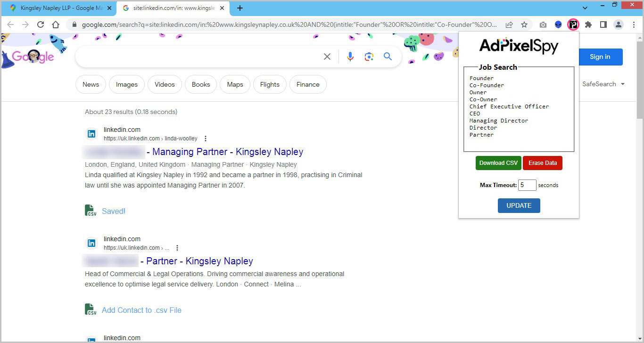Open the browser Extensions puzzle icon

pos(588,25)
